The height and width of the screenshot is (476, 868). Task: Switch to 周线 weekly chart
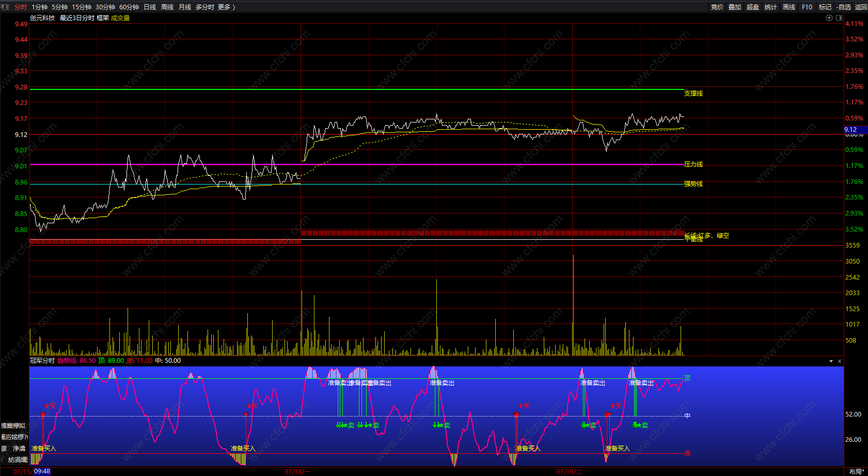(167, 7)
